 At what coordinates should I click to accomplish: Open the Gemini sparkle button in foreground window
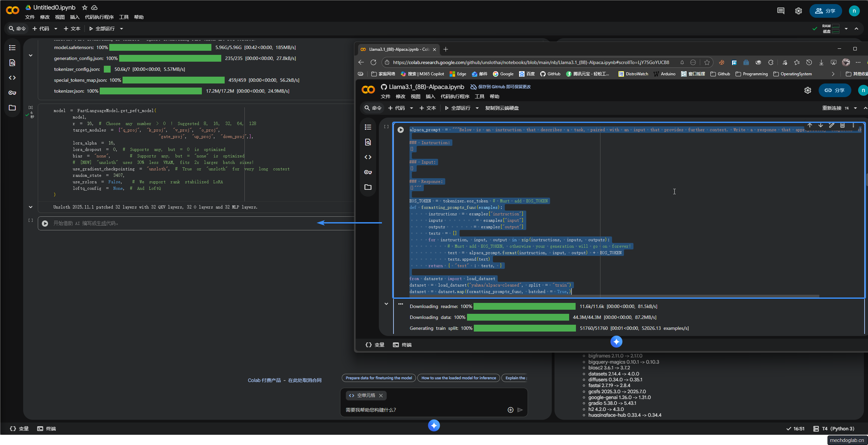pos(616,341)
